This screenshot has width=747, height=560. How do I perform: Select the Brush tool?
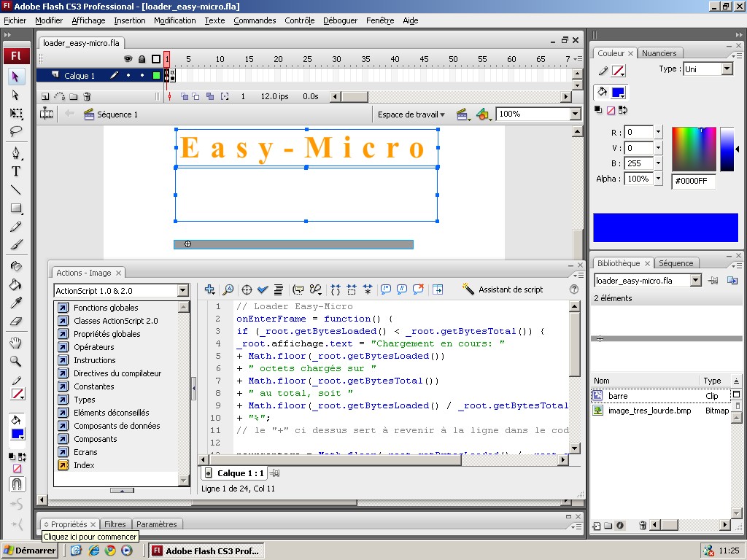16,244
